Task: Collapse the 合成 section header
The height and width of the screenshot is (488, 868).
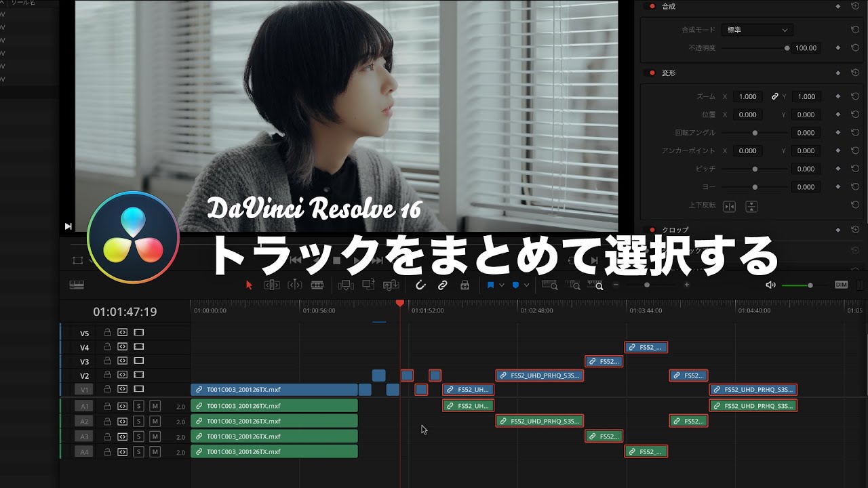Action: [669, 6]
